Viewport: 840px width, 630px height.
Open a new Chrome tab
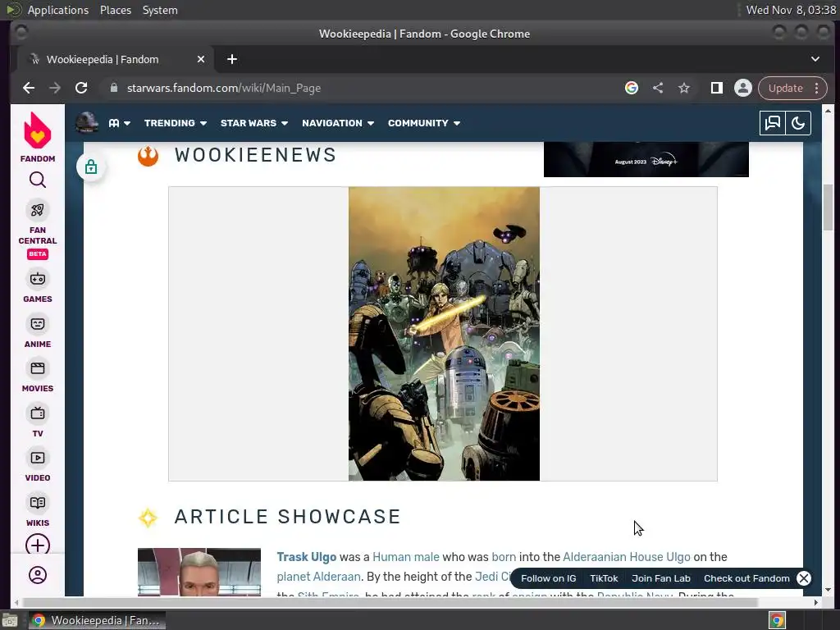pyautogui.click(x=232, y=59)
